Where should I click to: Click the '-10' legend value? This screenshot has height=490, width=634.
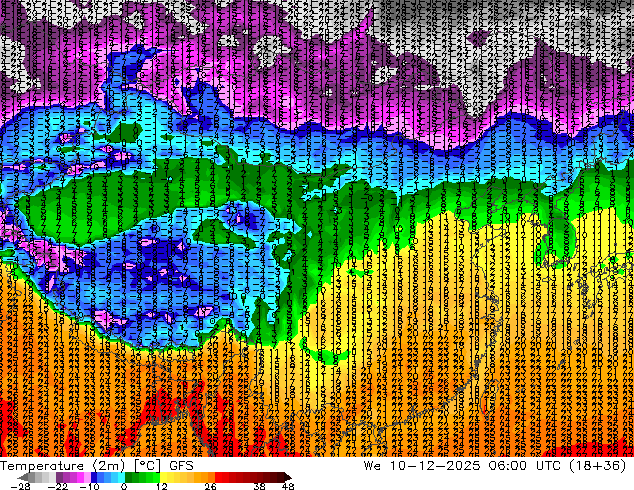89,486
